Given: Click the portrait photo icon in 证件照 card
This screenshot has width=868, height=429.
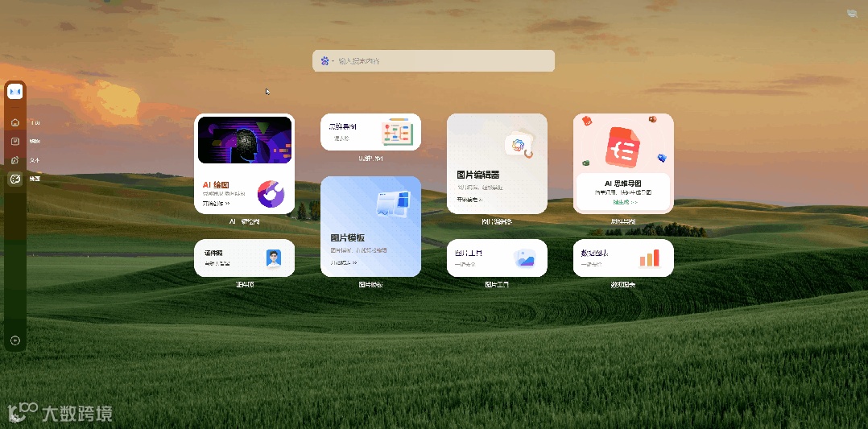Looking at the screenshot, I should 274,258.
